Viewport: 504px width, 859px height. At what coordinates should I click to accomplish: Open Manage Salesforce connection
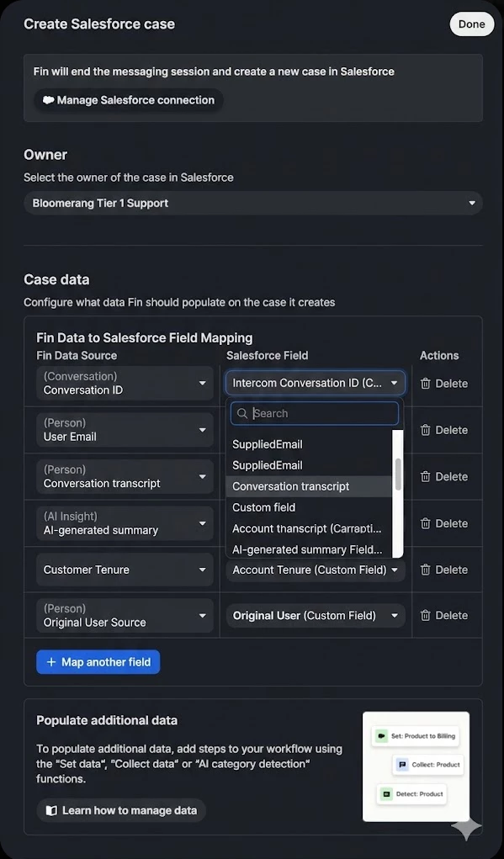click(x=129, y=100)
